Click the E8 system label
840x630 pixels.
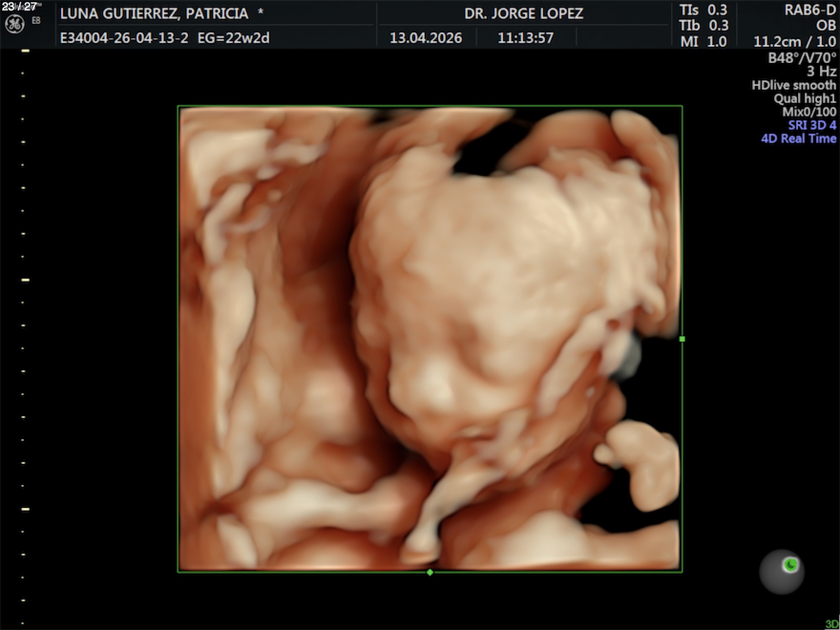(36, 21)
